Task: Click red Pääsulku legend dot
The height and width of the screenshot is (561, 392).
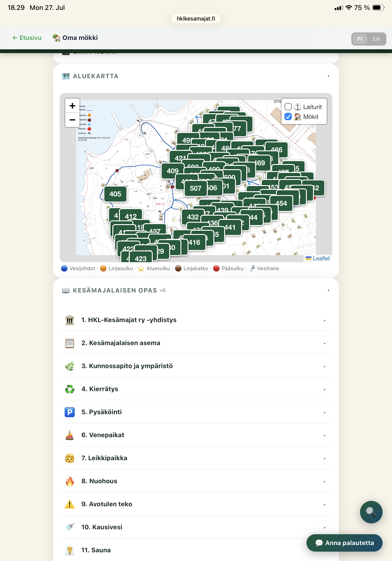Action: point(216,269)
